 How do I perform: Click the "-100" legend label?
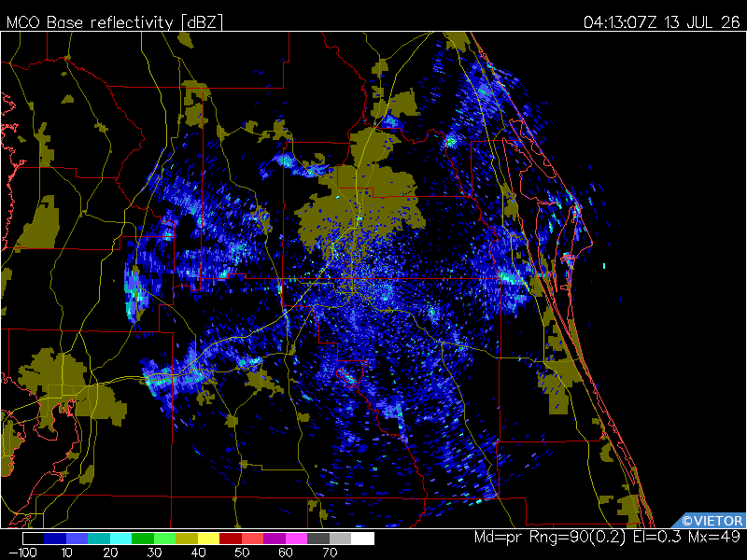tap(22, 553)
